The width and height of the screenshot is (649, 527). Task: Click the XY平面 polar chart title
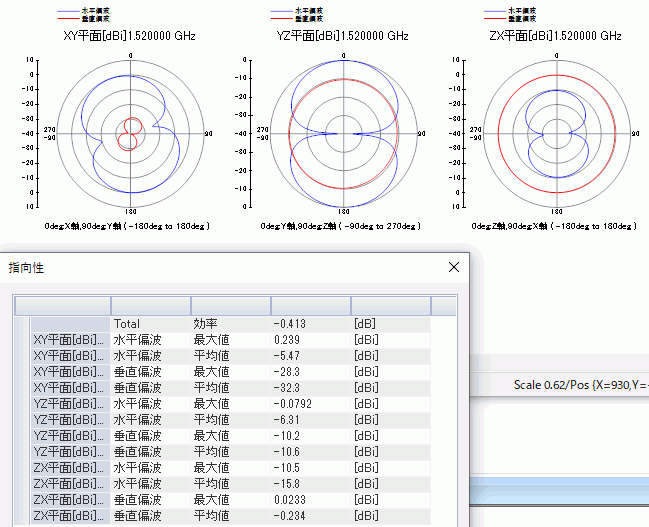[129, 36]
